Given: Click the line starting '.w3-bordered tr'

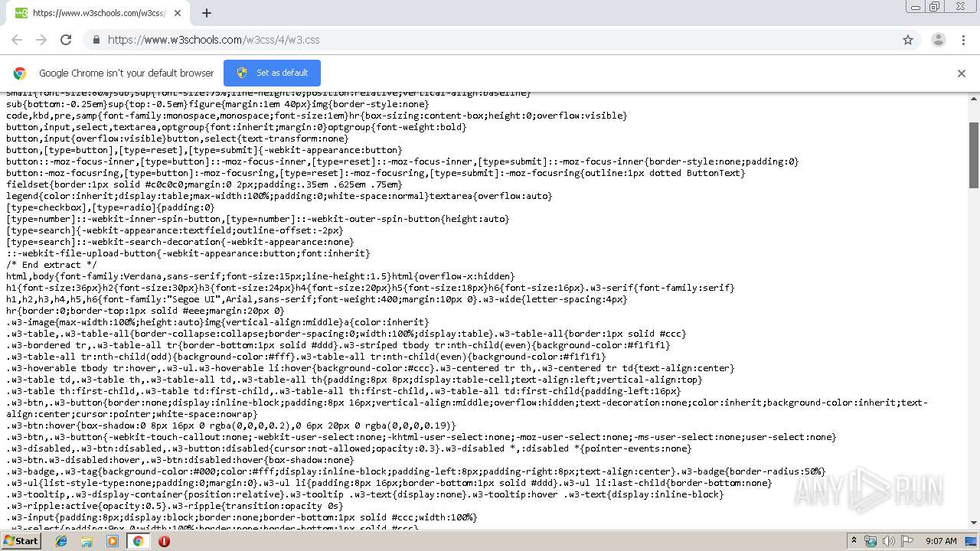Looking at the screenshot, I should click(338, 345).
